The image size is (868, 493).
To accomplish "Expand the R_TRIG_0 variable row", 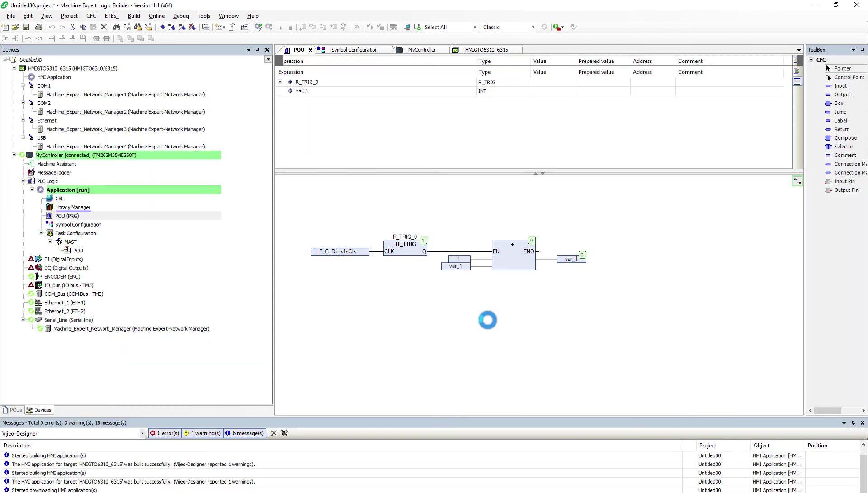I will point(280,82).
